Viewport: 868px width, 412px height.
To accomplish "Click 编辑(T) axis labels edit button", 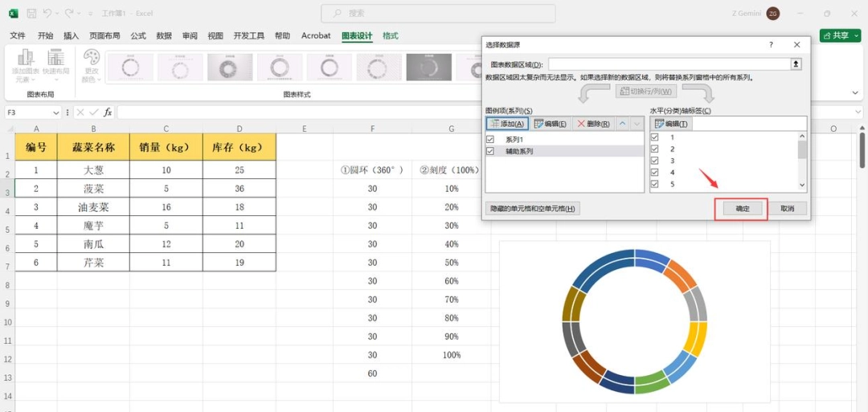I will (x=671, y=124).
